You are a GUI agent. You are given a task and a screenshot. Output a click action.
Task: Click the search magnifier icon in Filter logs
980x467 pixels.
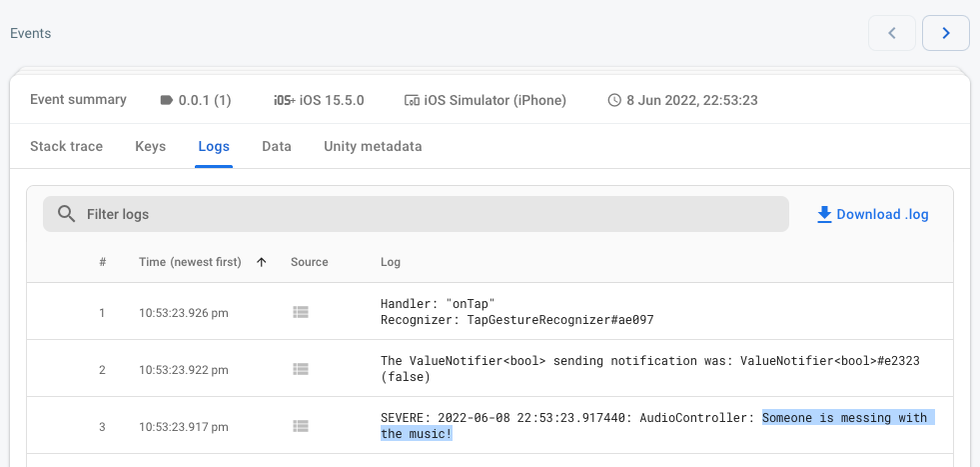(x=66, y=214)
